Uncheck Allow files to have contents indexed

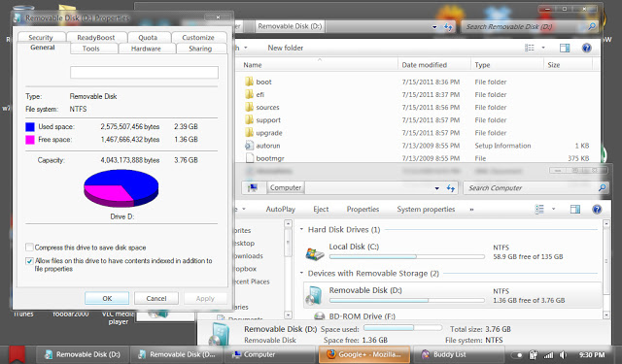(29, 261)
